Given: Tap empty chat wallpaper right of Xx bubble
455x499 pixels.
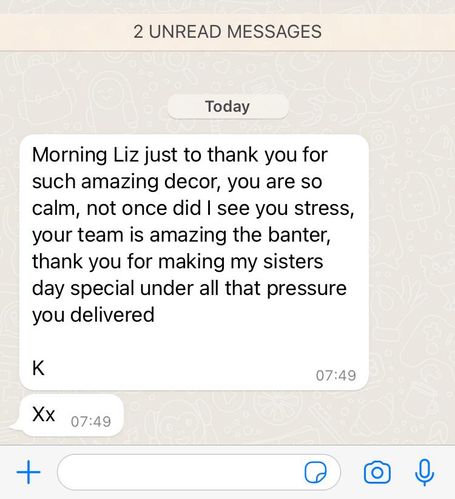Looking at the screenshot, I should pos(287,417).
